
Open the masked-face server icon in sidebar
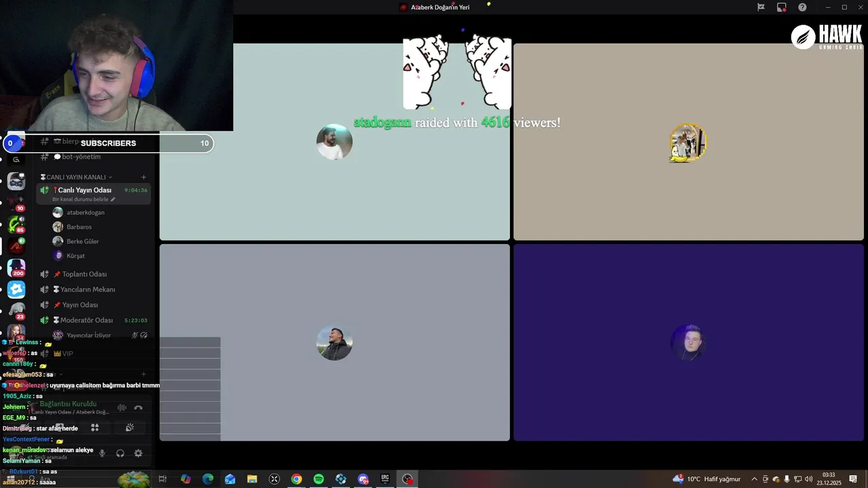click(x=16, y=181)
